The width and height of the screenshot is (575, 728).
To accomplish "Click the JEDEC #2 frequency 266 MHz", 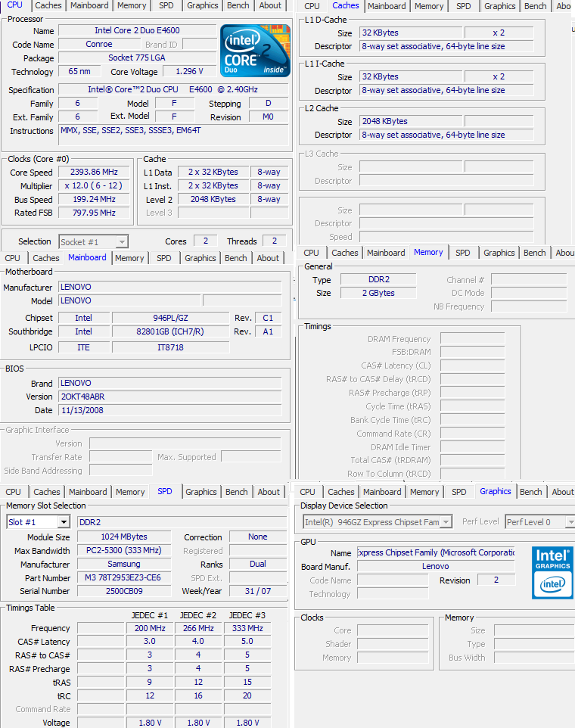I will click(x=198, y=628).
